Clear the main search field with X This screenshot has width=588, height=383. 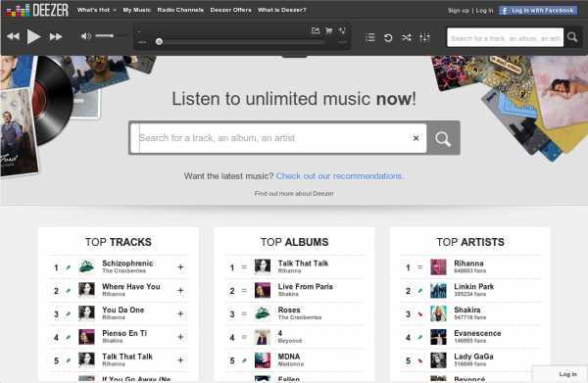(x=416, y=138)
